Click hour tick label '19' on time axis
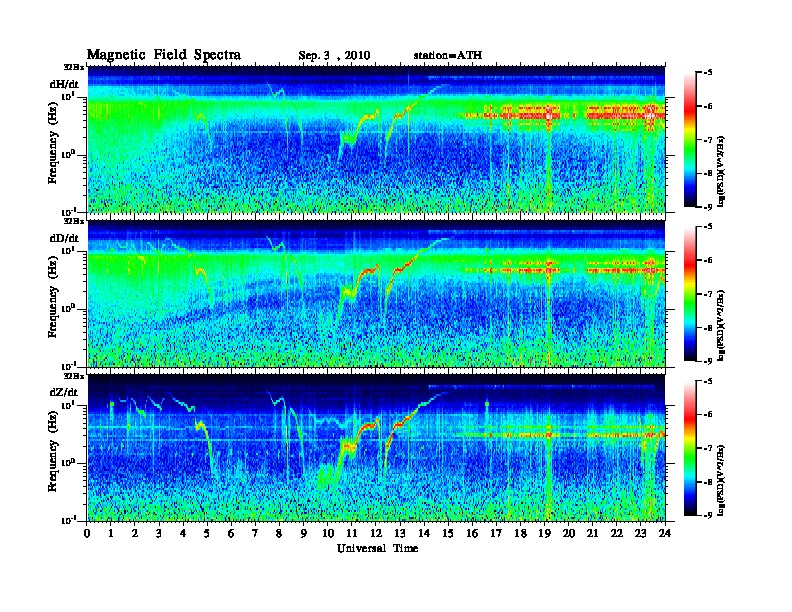Viewport: 792px width, 612px height. pyautogui.click(x=544, y=533)
